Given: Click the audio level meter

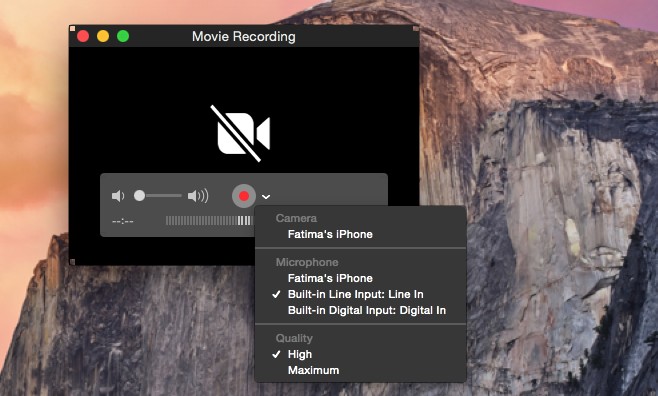Looking at the screenshot, I should [210, 221].
